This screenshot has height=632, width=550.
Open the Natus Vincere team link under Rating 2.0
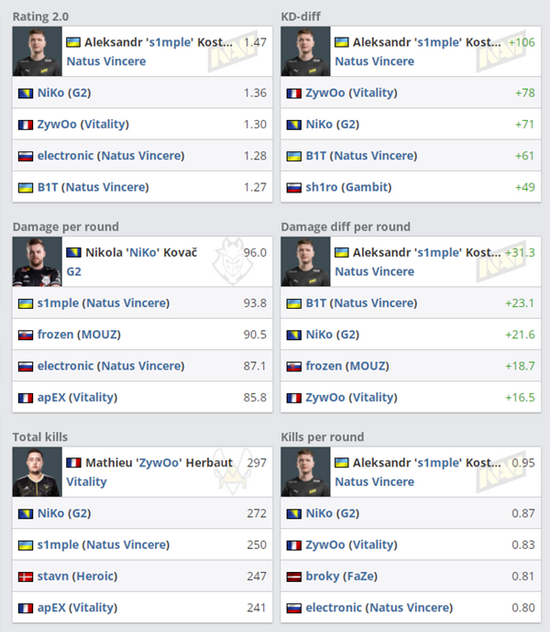point(106,61)
